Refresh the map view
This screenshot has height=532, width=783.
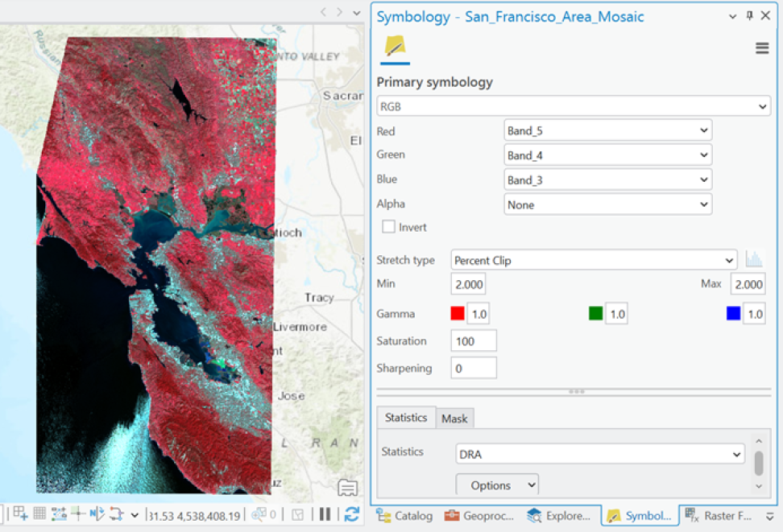click(x=351, y=514)
